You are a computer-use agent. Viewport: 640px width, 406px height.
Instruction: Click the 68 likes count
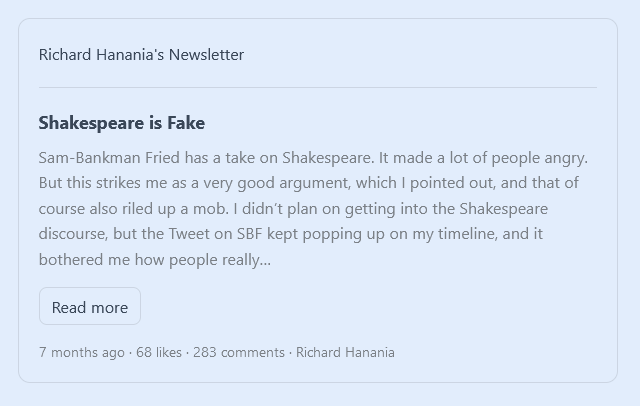(157, 352)
